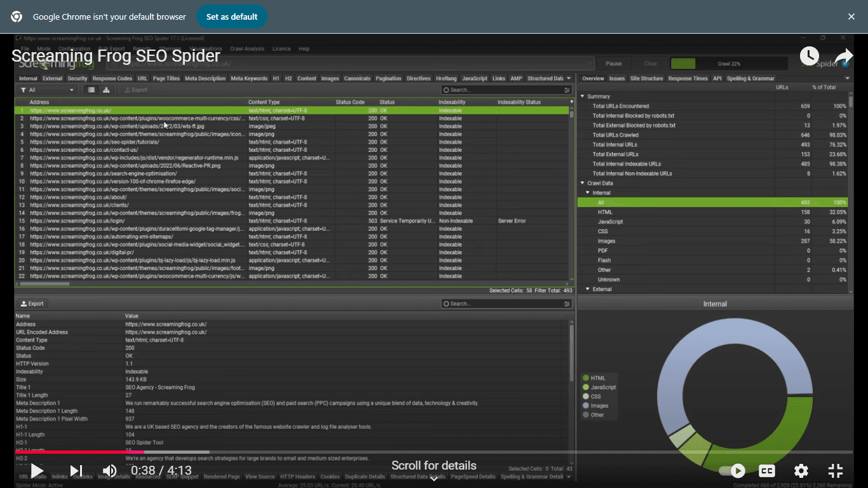Viewport: 868px width, 488px height.
Task: Expand the main tabs overflow arrow
Action: point(569,79)
